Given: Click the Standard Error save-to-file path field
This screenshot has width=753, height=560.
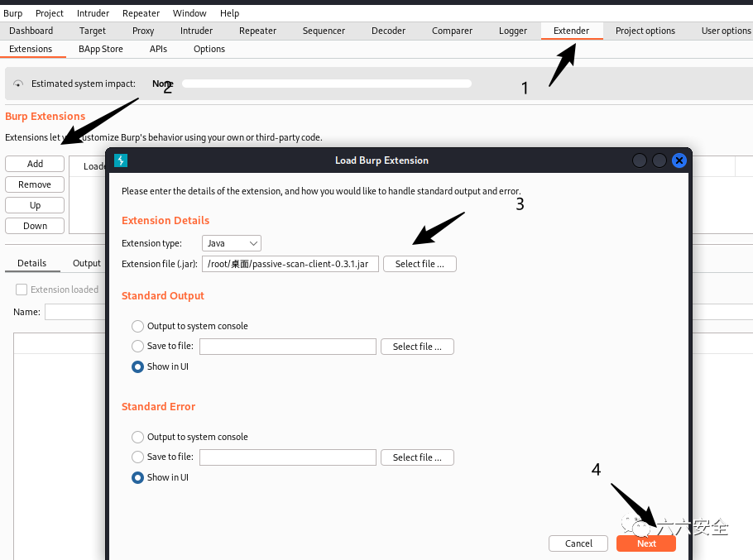Looking at the screenshot, I should 288,457.
